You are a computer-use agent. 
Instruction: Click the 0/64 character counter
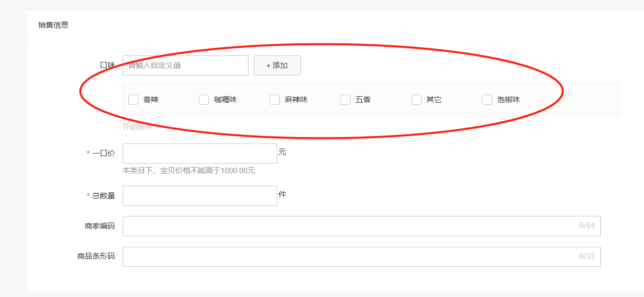click(587, 226)
